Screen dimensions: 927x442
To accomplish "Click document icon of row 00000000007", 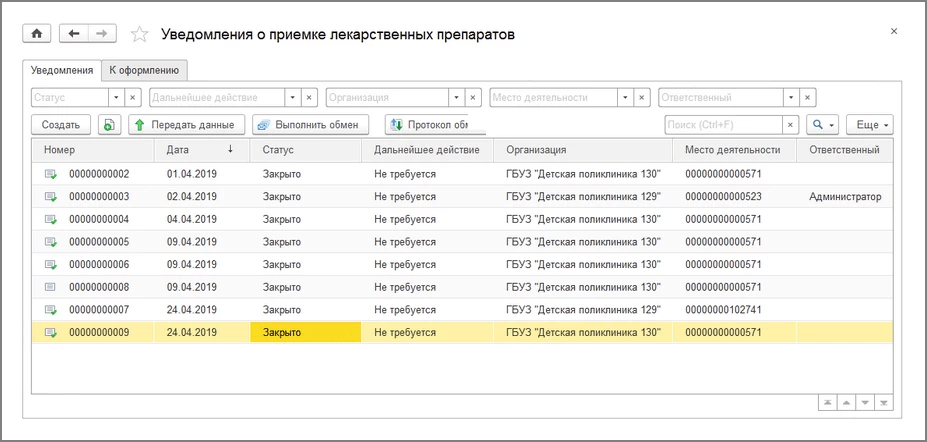I will coord(51,310).
